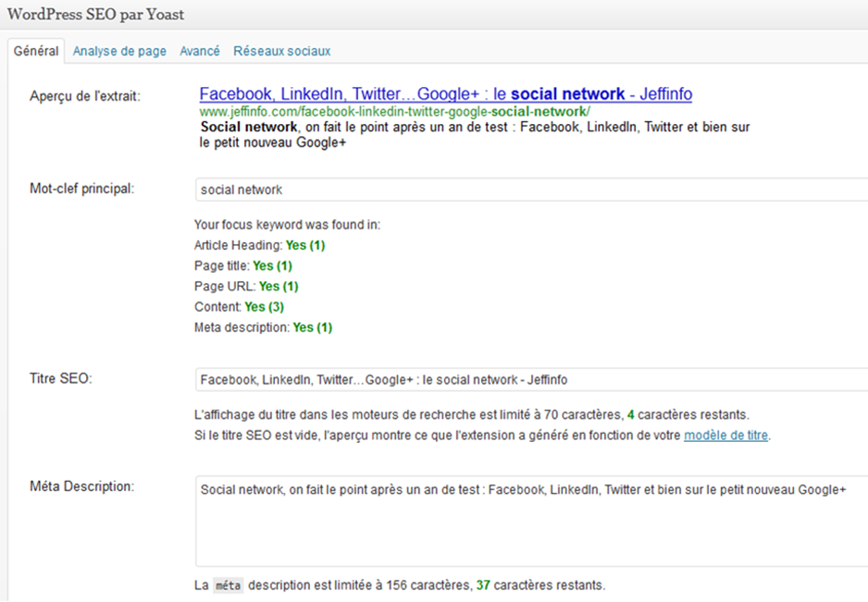
Task: Click the 'Méta Description:' label
Action: point(82,486)
